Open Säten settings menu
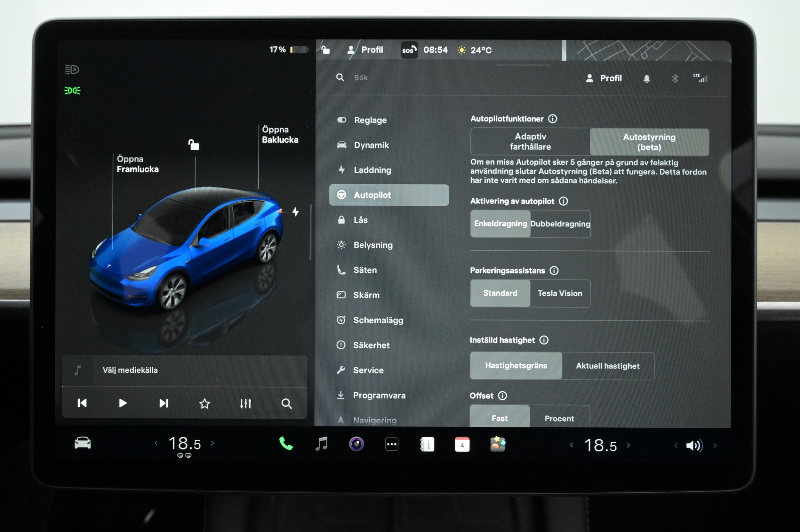 pos(389,270)
